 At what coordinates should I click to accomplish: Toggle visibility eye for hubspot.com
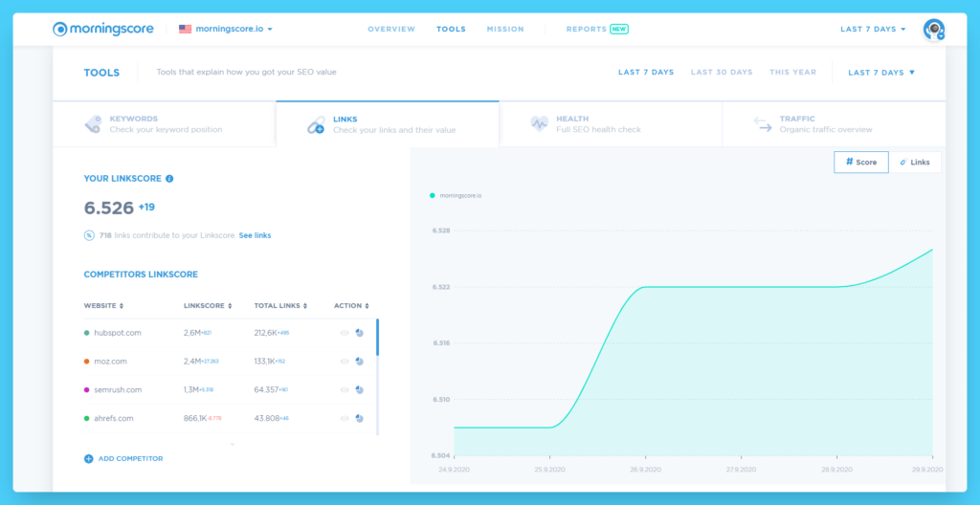coord(345,333)
